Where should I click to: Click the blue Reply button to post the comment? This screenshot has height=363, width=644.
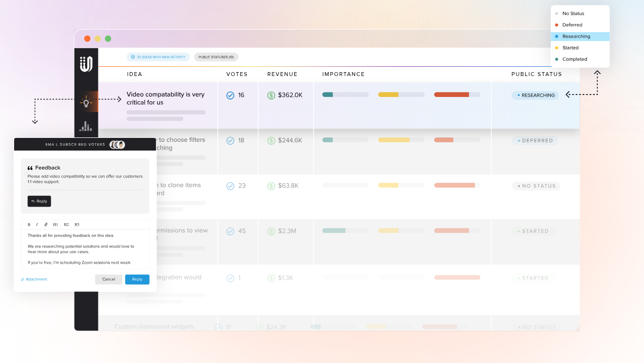[x=137, y=279]
